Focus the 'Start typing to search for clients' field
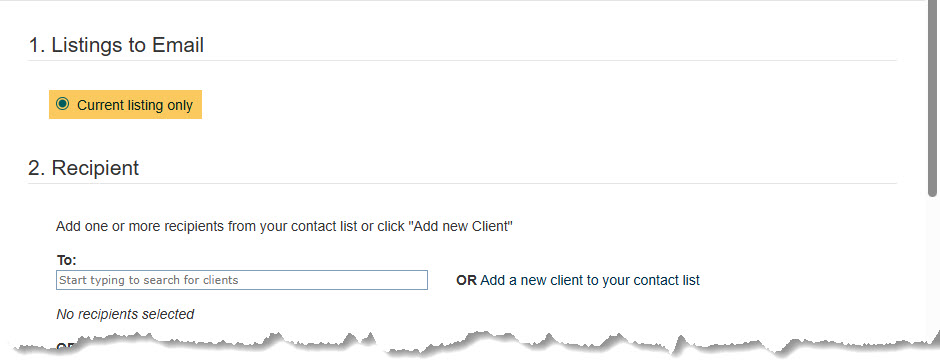The height and width of the screenshot is (360, 940). (x=242, y=280)
